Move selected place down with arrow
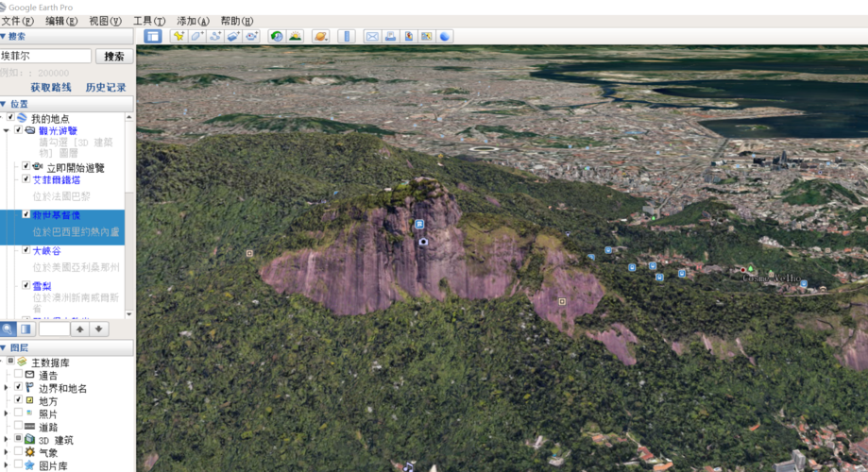The image size is (868, 472). (x=98, y=329)
